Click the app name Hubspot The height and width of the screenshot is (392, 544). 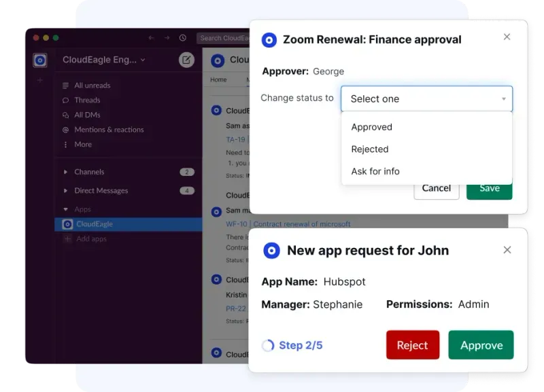pyautogui.click(x=345, y=282)
